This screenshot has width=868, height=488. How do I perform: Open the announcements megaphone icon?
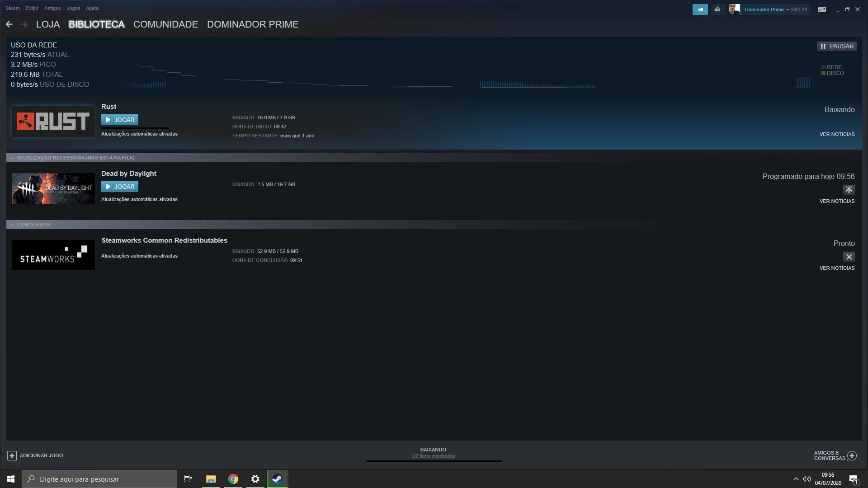pos(700,9)
